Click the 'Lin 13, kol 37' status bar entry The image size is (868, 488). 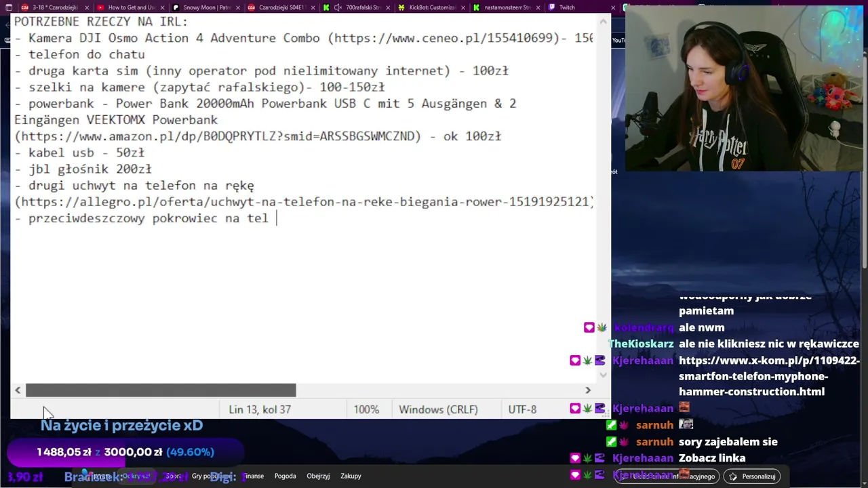pyautogui.click(x=260, y=409)
